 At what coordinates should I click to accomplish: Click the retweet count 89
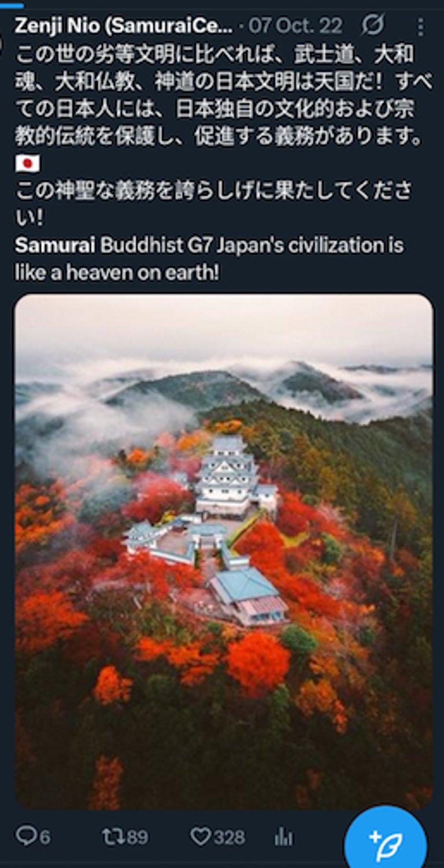136,837
